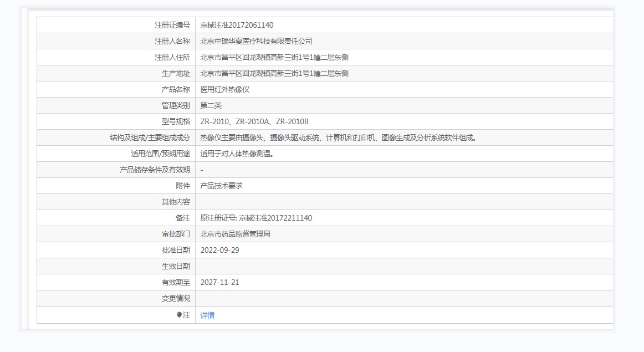Select product name 医用红外热像仪
This screenshot has width=644, height=352.
click(x=225, y=89)
